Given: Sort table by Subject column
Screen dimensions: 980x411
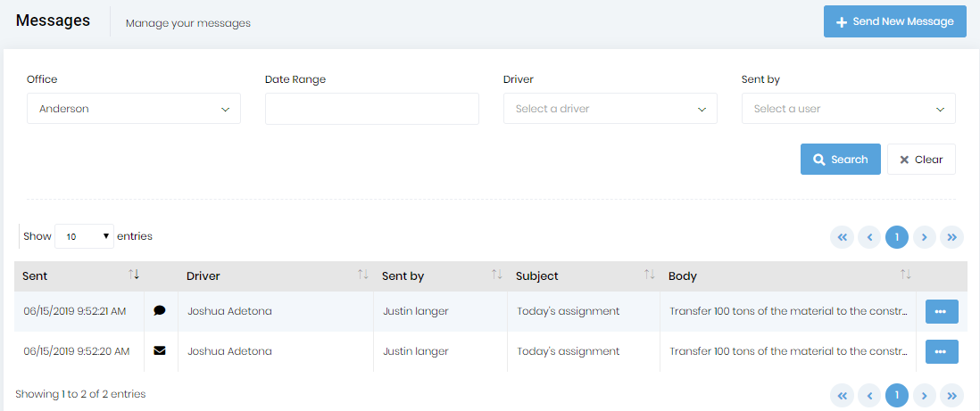Looking at the screenshot, I should click(x=585, y=276).
